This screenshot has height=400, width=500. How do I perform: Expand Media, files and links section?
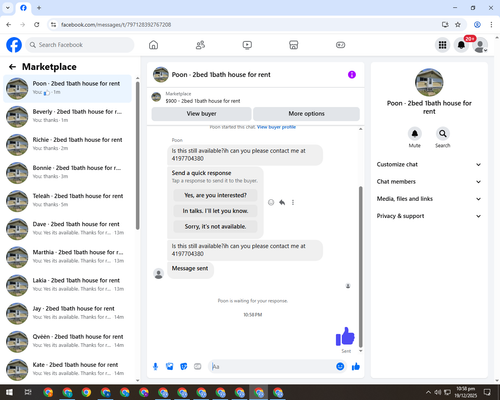pos(429,199)
